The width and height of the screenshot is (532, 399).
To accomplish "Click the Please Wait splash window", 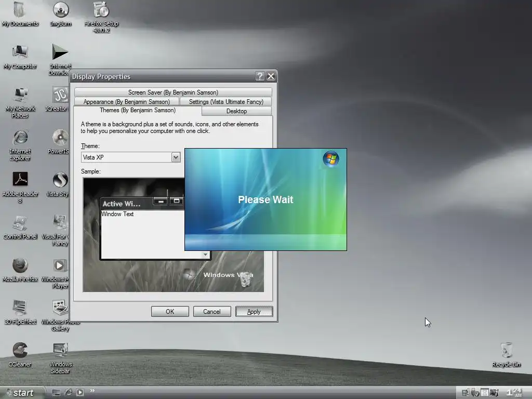I will click(x=265, y=199).
